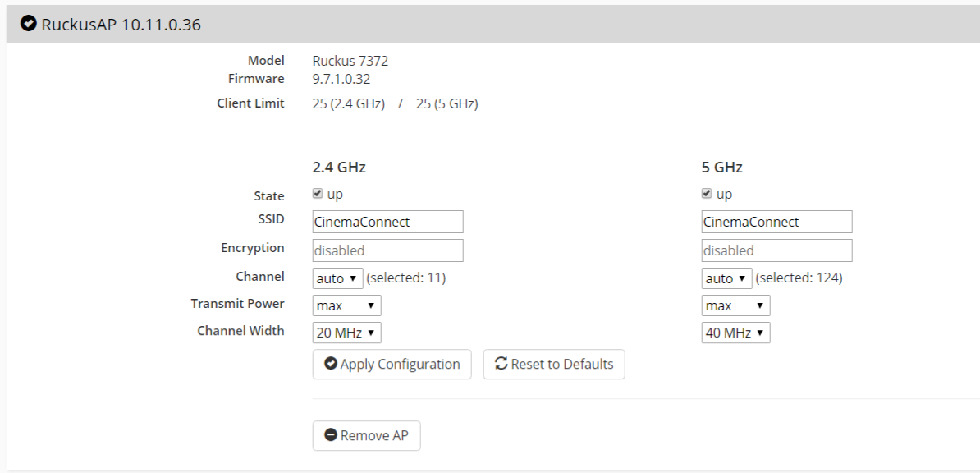Image resolution: width=980 pixels, height=473 pixels.
Task: Click the 2.4 GHz Encryption field
Action: [x=387, y=250]
